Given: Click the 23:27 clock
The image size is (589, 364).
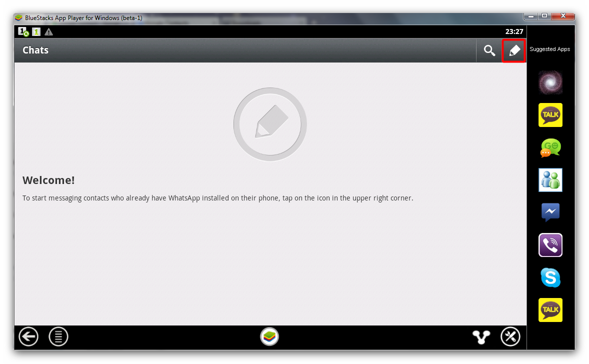Looking at the screenshot, I should point(514,32).
